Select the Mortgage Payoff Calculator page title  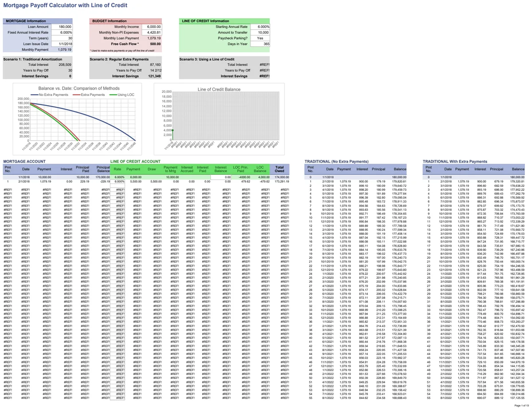tap(66, 6)
